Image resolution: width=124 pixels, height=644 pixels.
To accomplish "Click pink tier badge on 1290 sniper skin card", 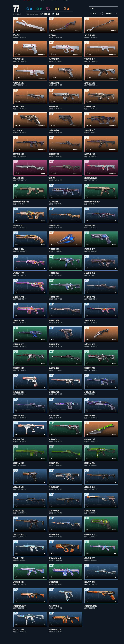I will 51,161.
